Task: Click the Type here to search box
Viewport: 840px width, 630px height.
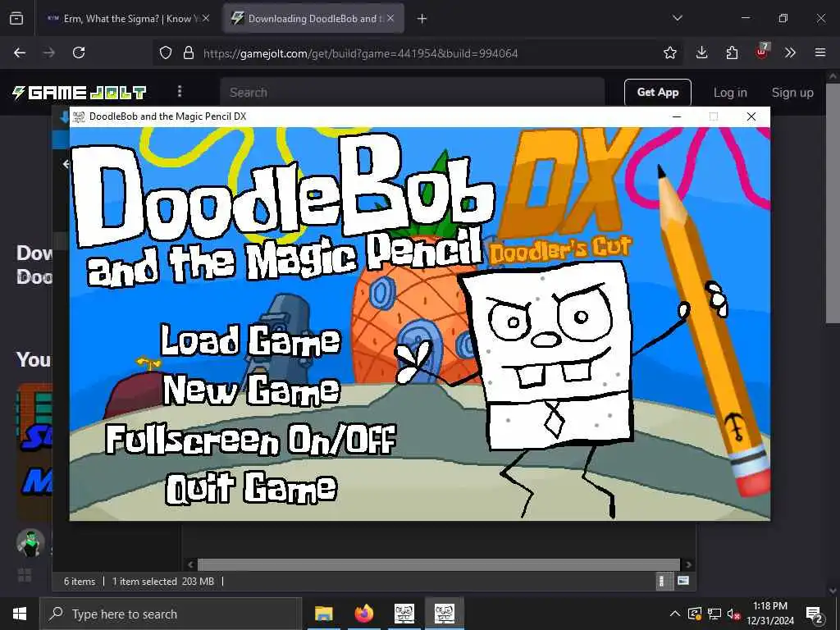Action: [x=171, y=614]
